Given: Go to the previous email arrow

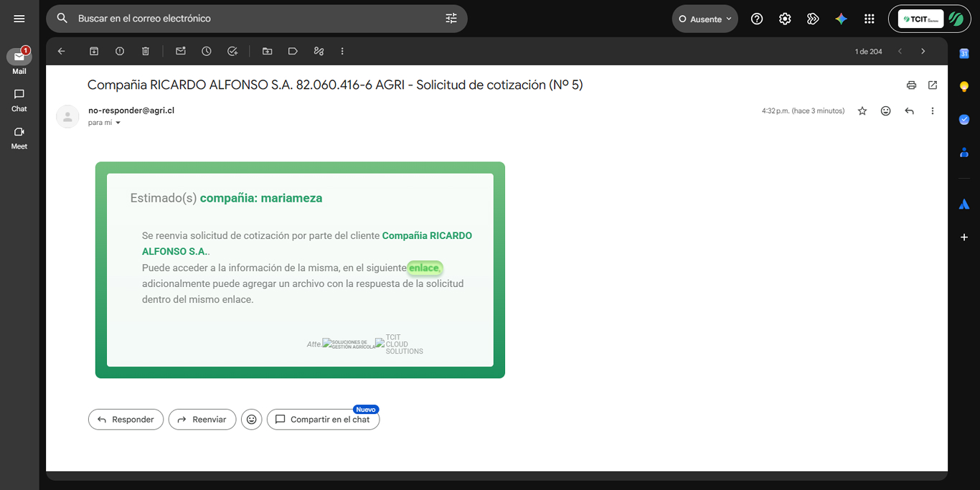Looking at the screenshot, I should pos(900,51).
